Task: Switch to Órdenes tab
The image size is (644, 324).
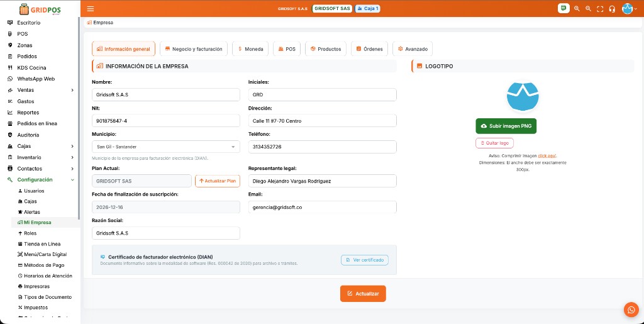Action: [x=369, y=49]
